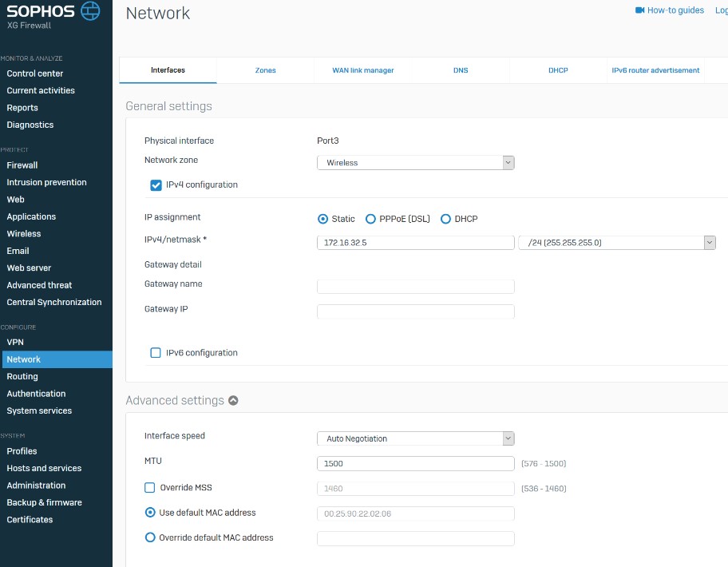Open How-to guides link
This screenshot has width=728, height=567.
click(x=675, y=10)
